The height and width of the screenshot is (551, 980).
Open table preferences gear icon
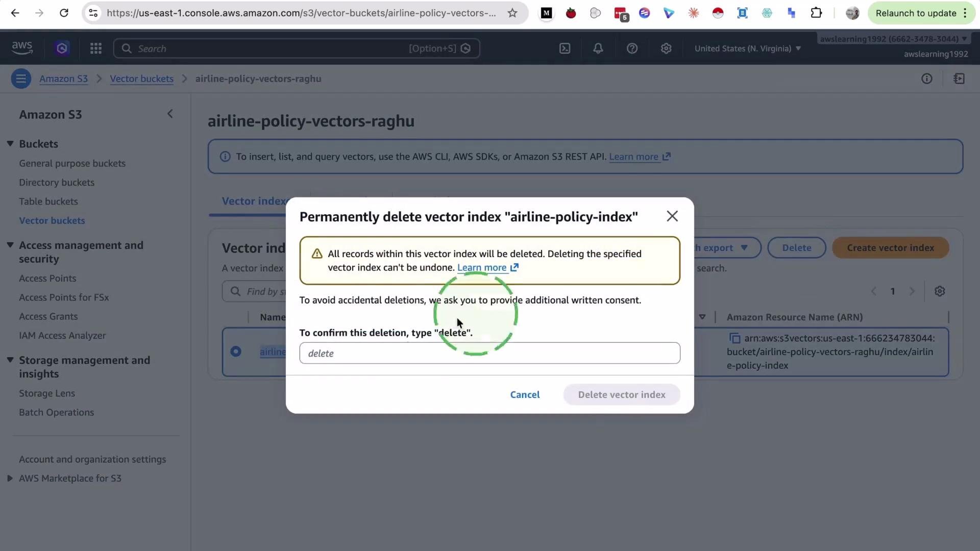tap(940, 291)
